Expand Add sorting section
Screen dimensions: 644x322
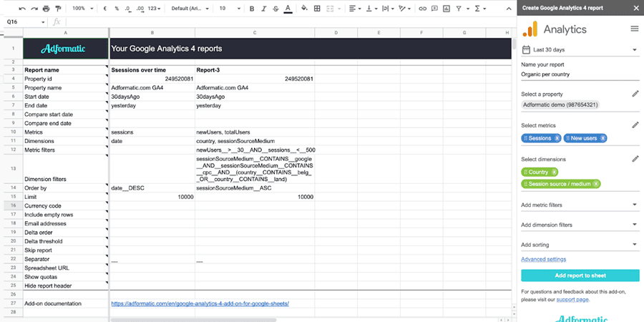(x=580, y=245)
